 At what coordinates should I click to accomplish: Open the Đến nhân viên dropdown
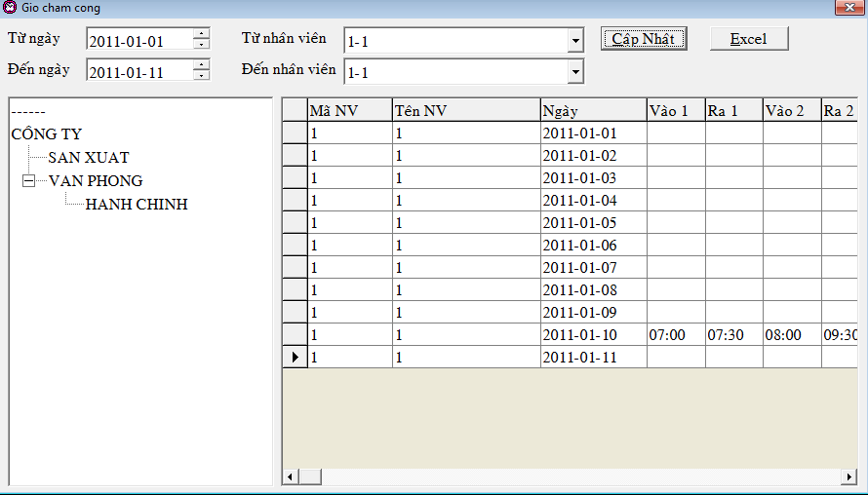(575, 72)
